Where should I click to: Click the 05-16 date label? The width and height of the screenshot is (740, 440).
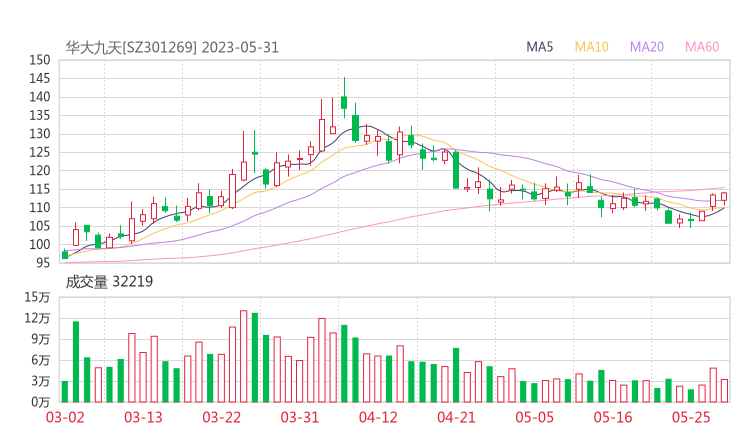pyautogui.click(x=613, y=417)
